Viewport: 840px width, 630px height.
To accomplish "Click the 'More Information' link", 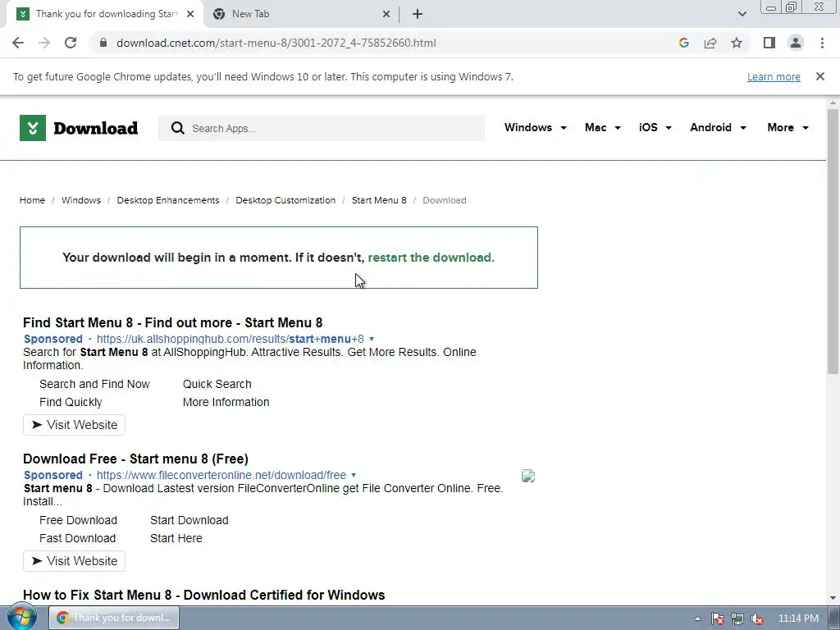I will (x=226, y=402).
